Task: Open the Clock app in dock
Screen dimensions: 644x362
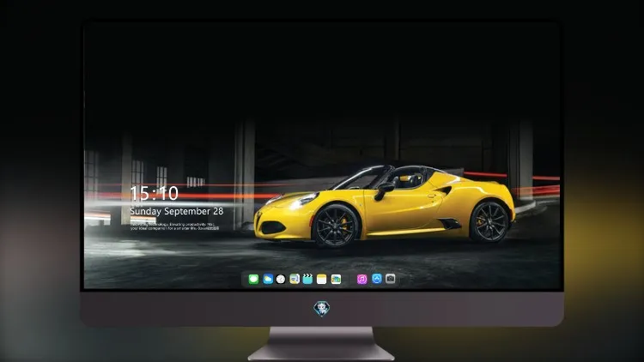Action: point(281,280)
